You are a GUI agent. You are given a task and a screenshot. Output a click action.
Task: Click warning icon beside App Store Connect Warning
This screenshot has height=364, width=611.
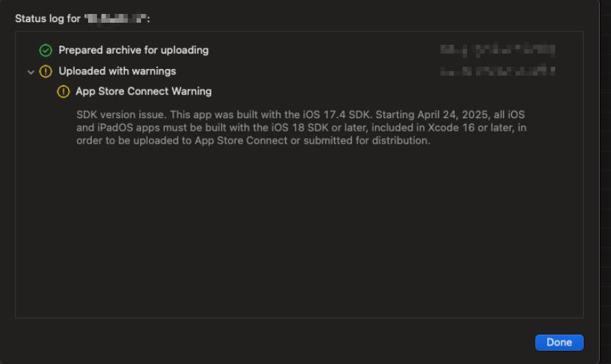[x=63, y=92]
